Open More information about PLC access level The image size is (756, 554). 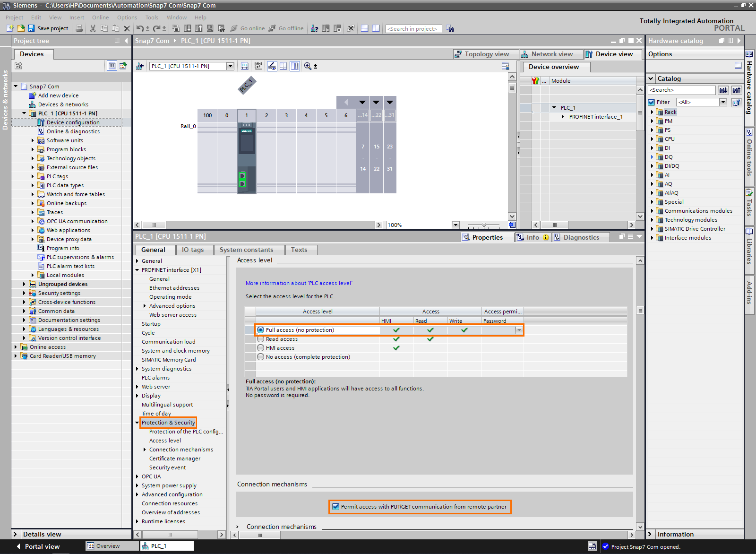point(299,283)
